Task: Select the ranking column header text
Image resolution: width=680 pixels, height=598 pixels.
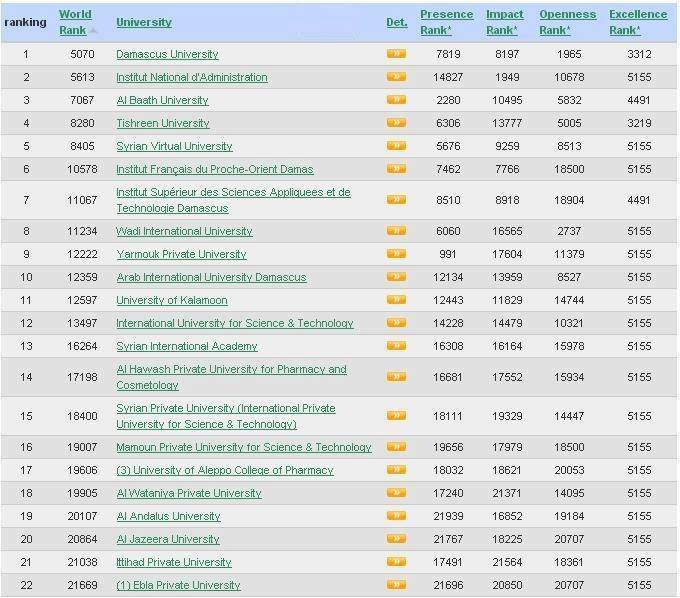Action: click(25, 22)
